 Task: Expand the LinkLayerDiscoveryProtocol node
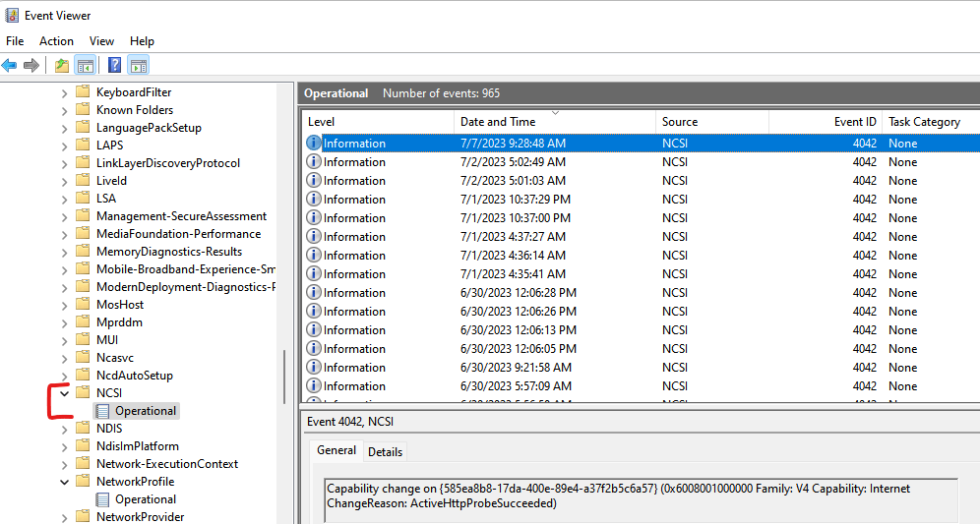(x=64, y=164)
